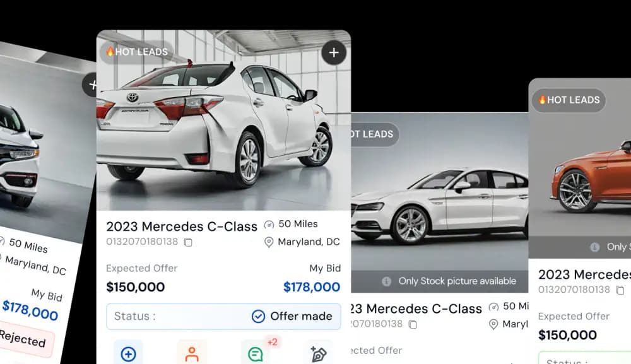Image resolution: width=631 pixels, height=364 pixels.
Task: Click the info icon on the stock picture notice
Action: click(386, 281)
